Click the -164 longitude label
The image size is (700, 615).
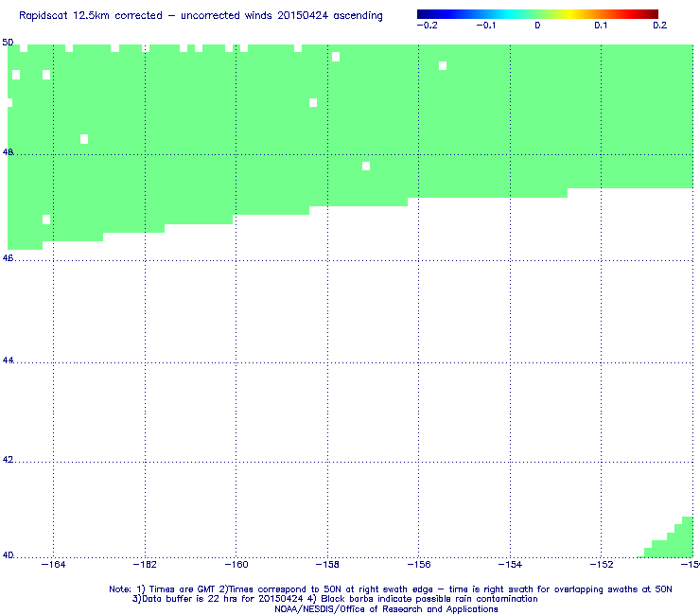click(53, 565)
